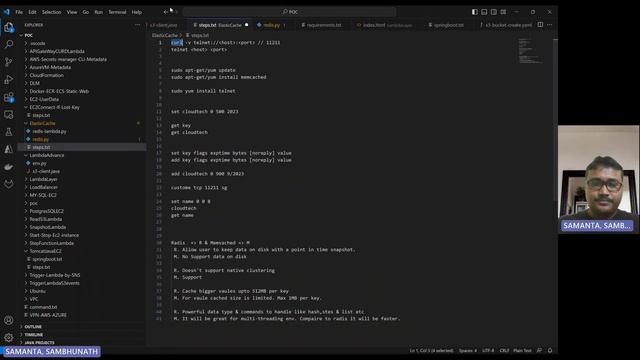Expand the OUTLINE section
This screenshot has height=360, width=640.
tap(33, 327)
